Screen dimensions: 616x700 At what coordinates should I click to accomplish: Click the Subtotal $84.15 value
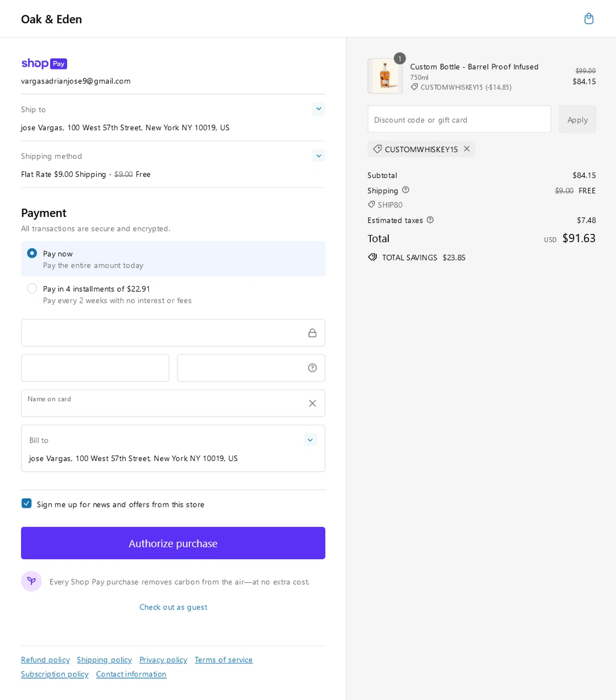(584, 175)
